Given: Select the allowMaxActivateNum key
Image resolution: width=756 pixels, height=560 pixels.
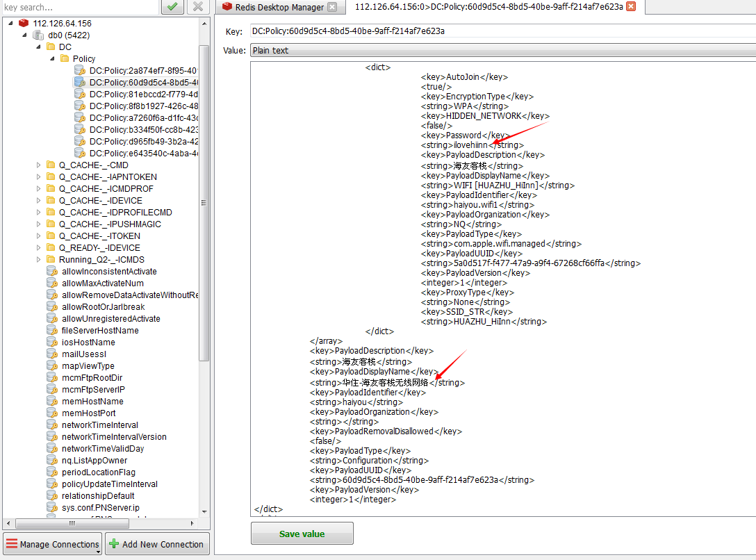Looking at the screenshot, I should (103, 283).
